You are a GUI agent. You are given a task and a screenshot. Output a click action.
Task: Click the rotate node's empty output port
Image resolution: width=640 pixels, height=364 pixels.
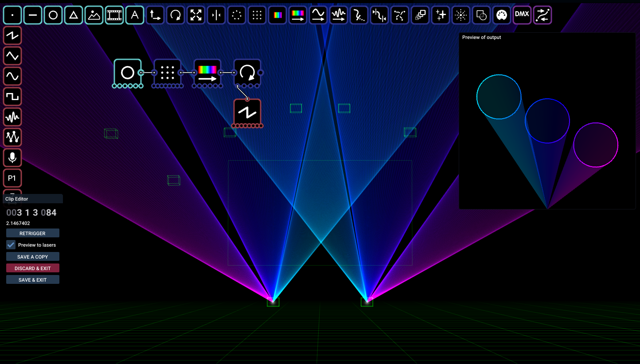tap(261, 72)
